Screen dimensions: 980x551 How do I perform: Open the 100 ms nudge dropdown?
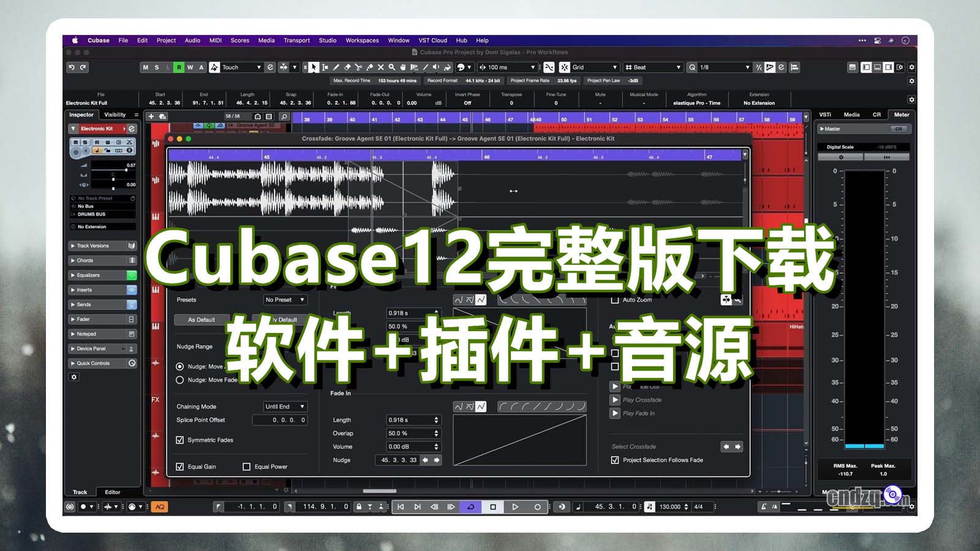coord(507,67)
